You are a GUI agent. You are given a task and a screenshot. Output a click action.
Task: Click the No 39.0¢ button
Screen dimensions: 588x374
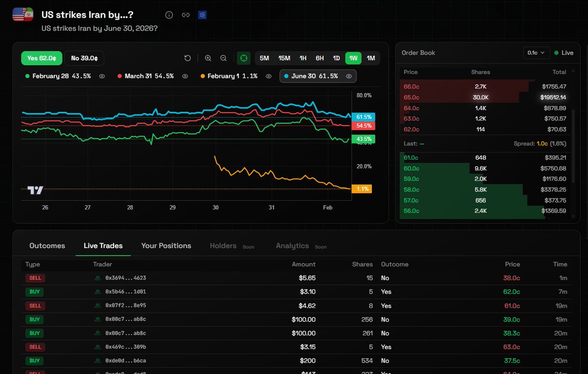(x=84, y=58)
